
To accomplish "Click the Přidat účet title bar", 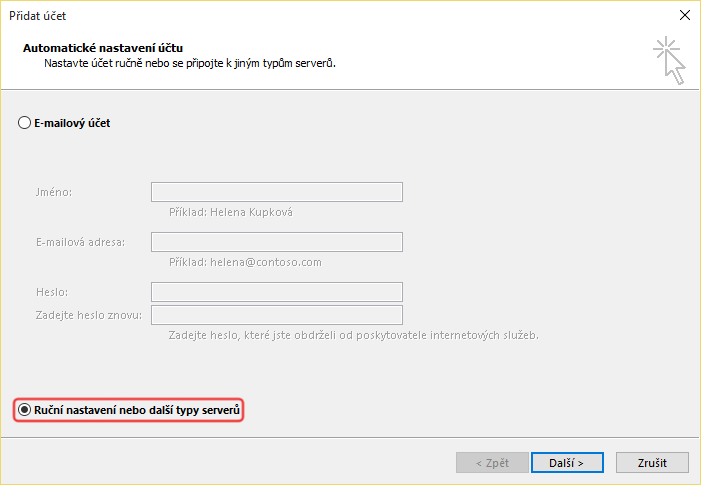I will point(300,15).
